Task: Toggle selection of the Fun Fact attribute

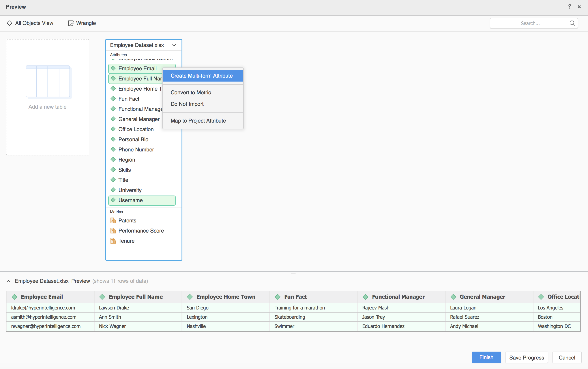Action: click(x=128, y=99)
